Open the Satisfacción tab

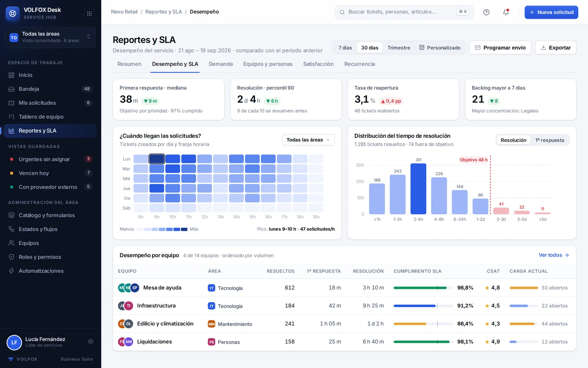pyautogui.click(x=318, y=64)
